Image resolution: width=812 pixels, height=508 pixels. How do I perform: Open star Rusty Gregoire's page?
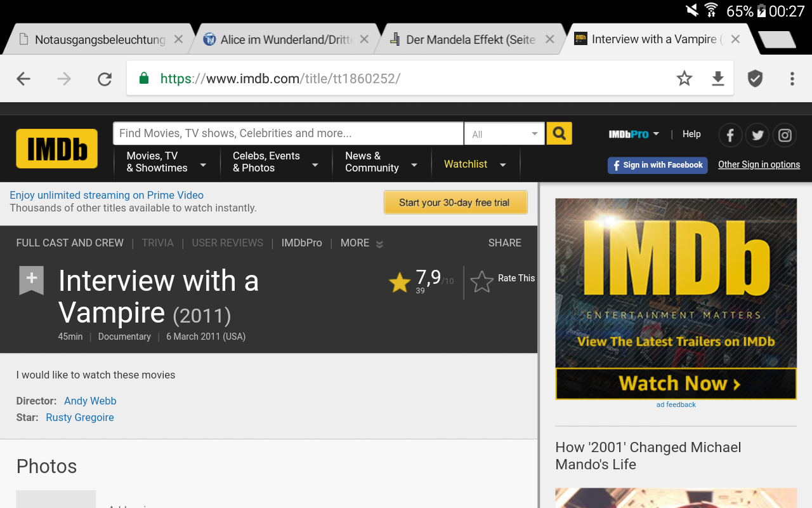tap(80, 418)
